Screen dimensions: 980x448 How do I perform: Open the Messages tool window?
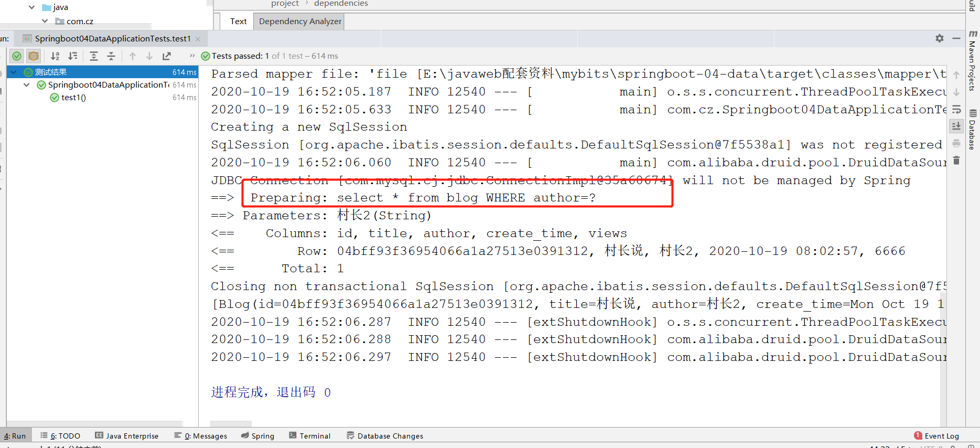pyautogui.click(x=200, y=436)
